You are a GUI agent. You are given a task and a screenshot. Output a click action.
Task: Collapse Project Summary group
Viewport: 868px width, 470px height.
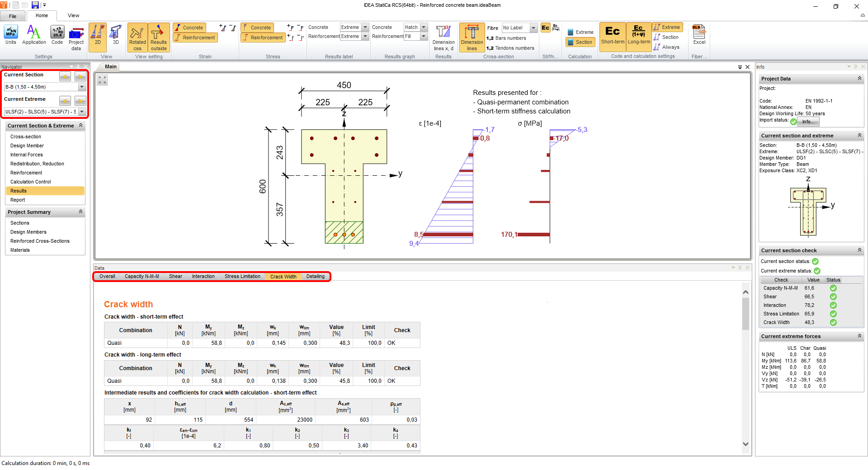coord(81,211)
